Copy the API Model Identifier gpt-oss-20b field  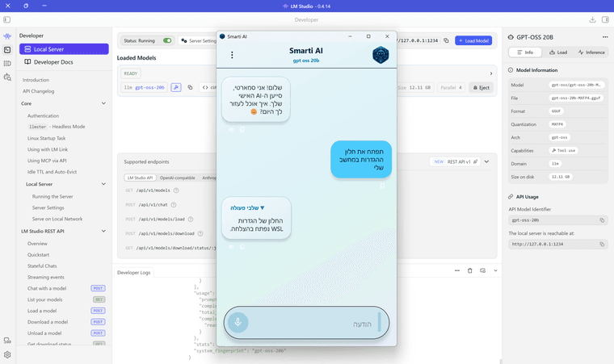pos(602,220)
